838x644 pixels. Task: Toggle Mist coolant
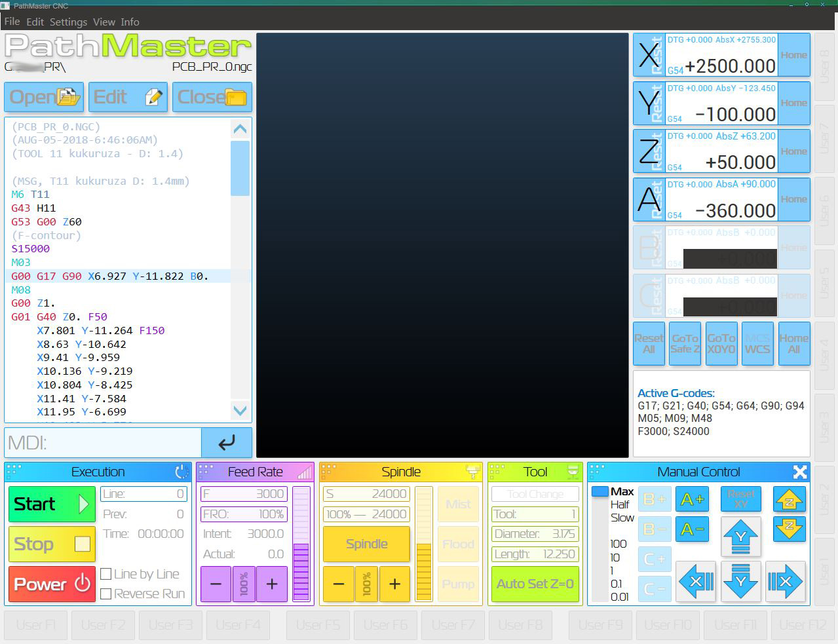[x=458, y=504]
